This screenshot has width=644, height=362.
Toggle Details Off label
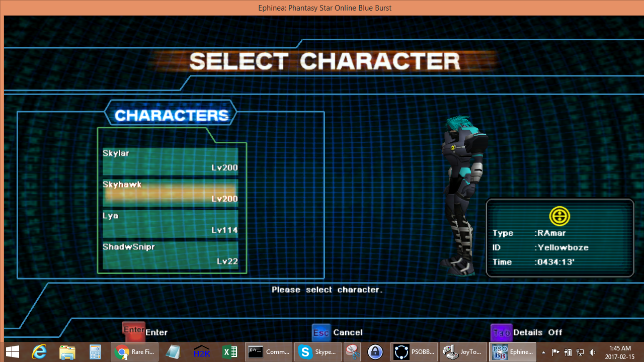pyautogui.click(x=539, y=332)
